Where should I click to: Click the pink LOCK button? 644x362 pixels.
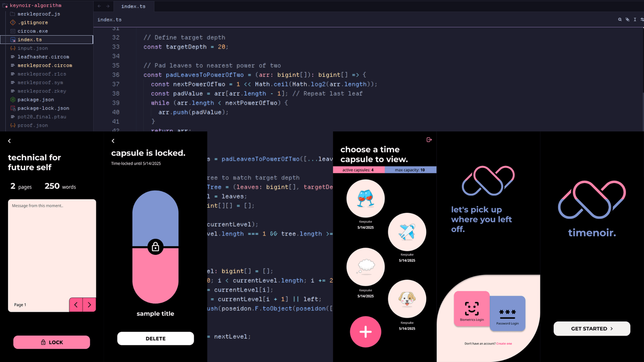(x=52, y=342)
